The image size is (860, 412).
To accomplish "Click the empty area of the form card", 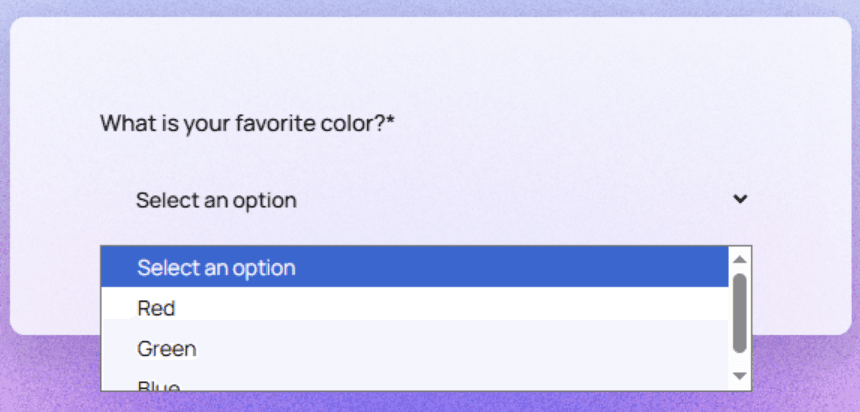I will 600,80.
